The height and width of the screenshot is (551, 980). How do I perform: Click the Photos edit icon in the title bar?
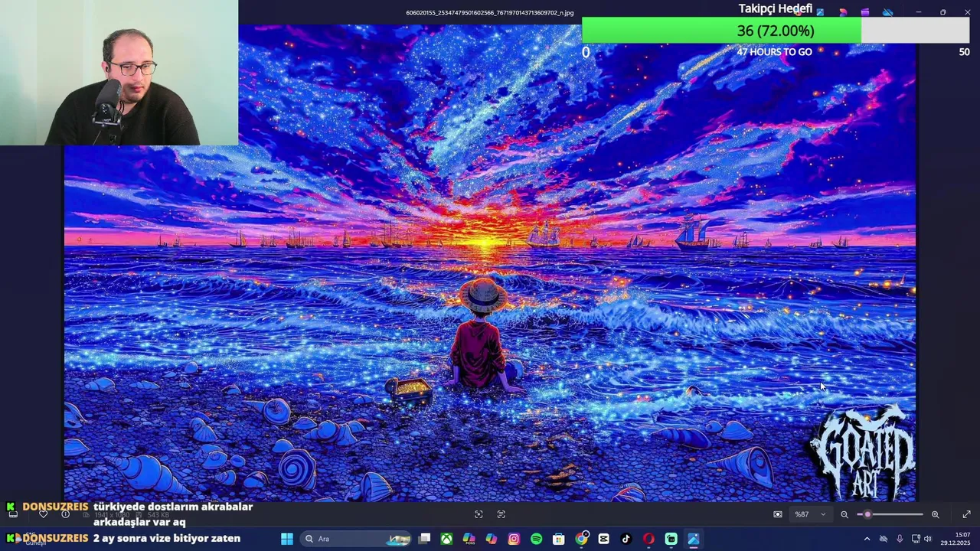820,12
